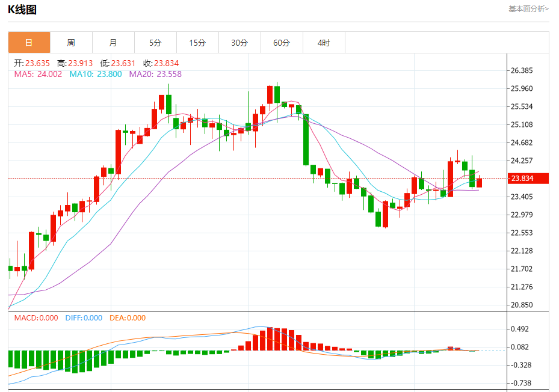Image resolution: width=559 pixels, height=392 pixels.
Task: Click the 25.960 price axis label
Action: (522, 88)
